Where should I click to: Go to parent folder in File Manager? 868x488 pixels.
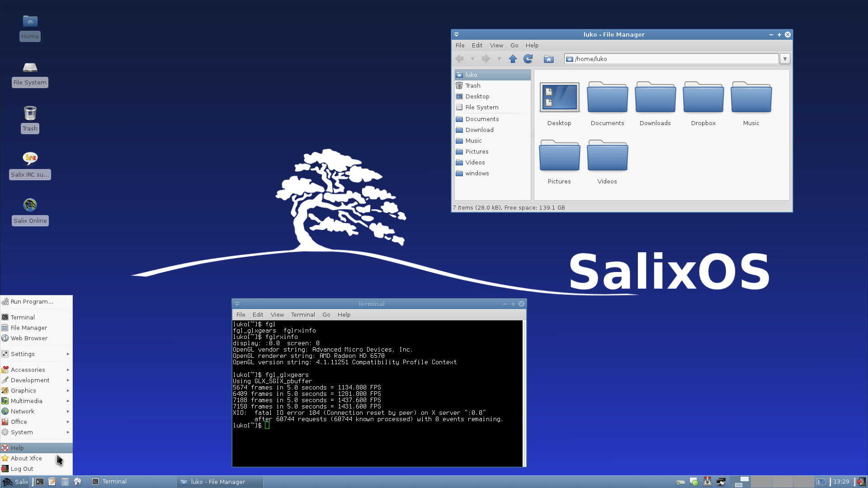[513, 59]
